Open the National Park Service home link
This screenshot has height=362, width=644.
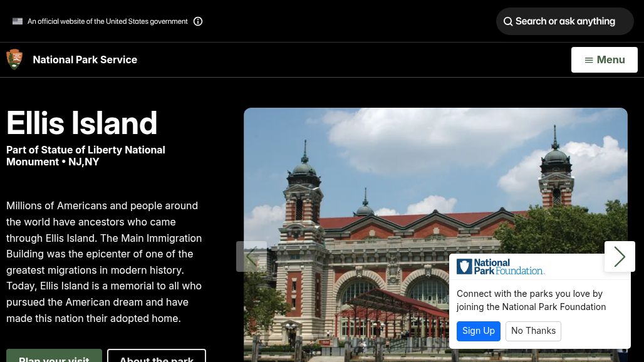[85, 60]
